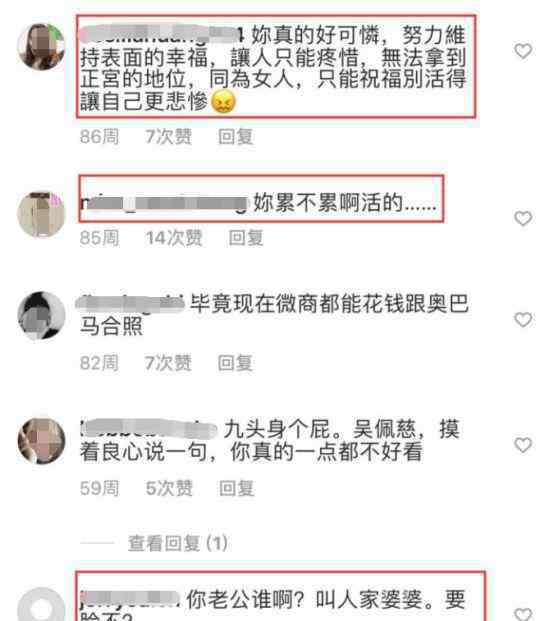This screenshot has height=621, width=554.
Task: Like the comment about 微商 and 奥巴马合照
Action: tap(523, 320)
